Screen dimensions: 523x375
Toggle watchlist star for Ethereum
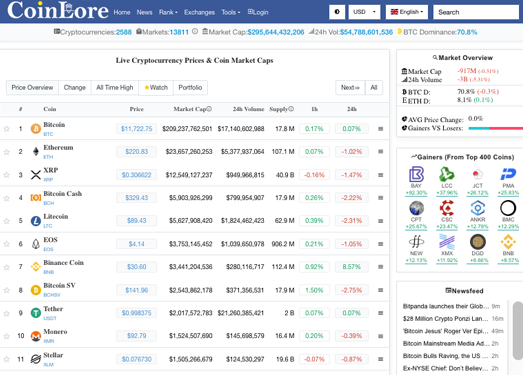pyautogui.click(x=6, y=152)
